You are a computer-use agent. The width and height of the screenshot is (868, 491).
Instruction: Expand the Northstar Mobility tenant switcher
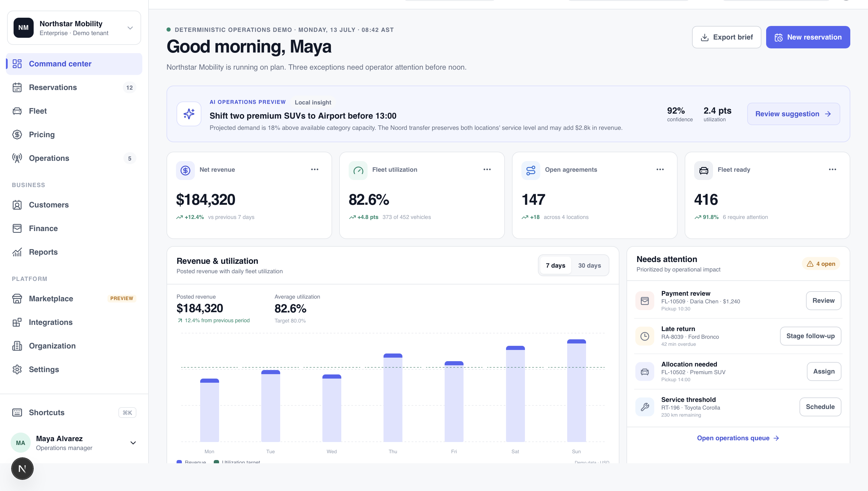(74, 28)
